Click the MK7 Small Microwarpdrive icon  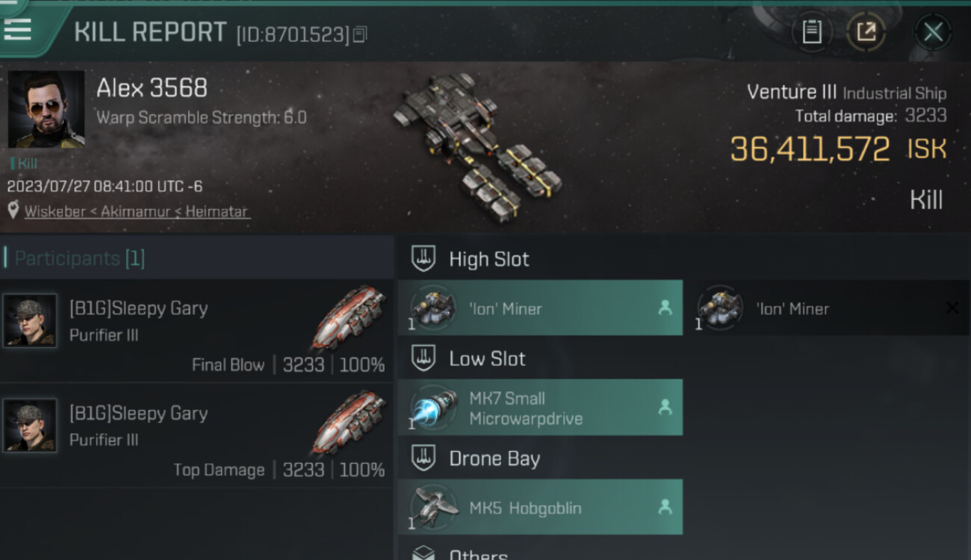pyautogui.click(x=435, y=408)
